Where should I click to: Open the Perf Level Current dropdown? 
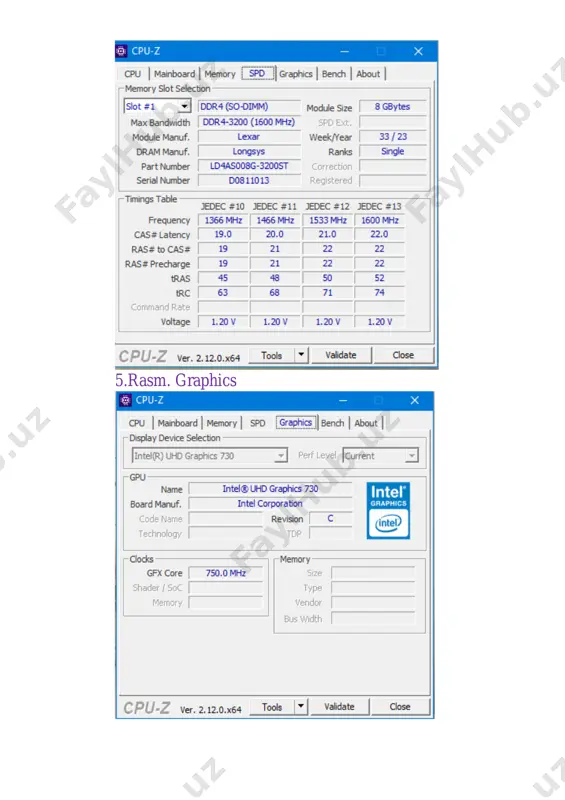[411, 456]
